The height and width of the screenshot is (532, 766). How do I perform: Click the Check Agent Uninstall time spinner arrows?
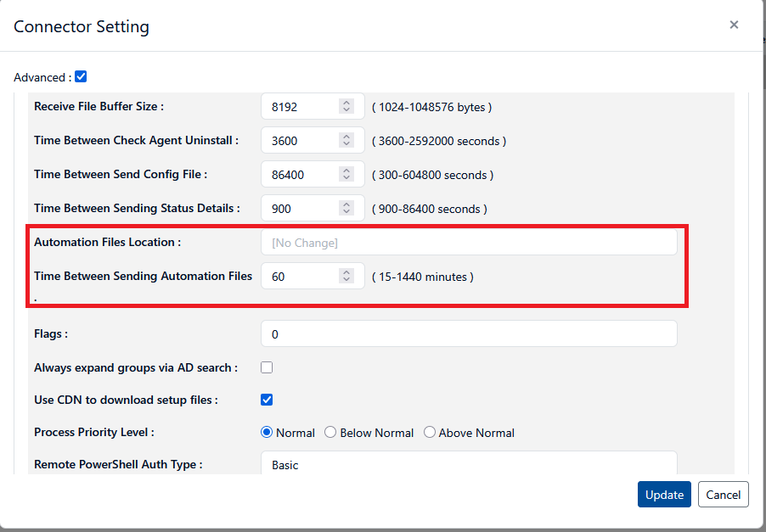(x=346, y=141)
